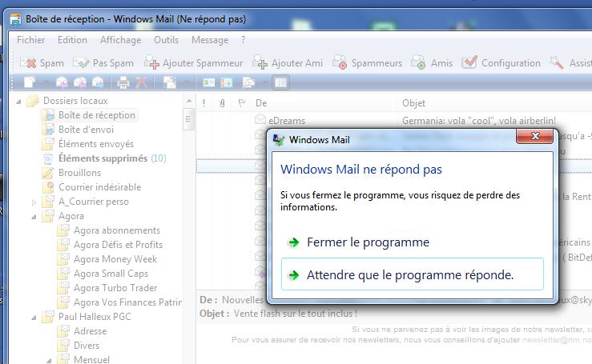Collapse the Agora folder arrow
Screen dimensions: 592x364
(x=34, y=217)
